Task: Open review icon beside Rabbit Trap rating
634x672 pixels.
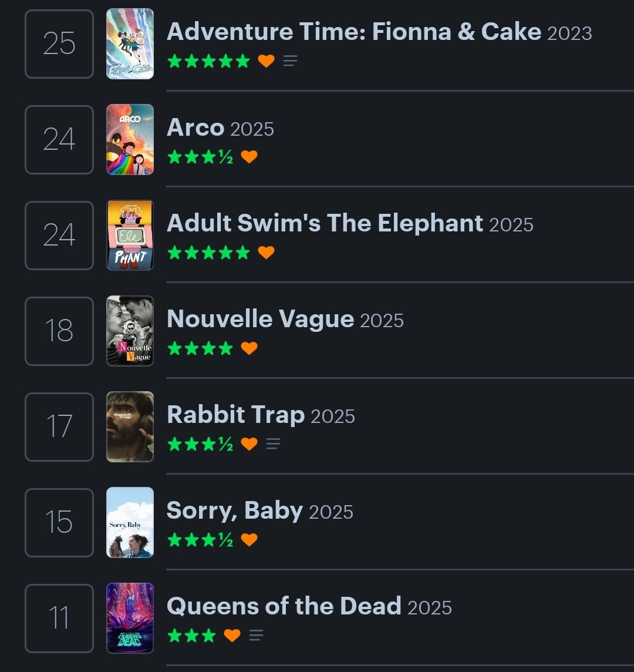Action: 273,444
